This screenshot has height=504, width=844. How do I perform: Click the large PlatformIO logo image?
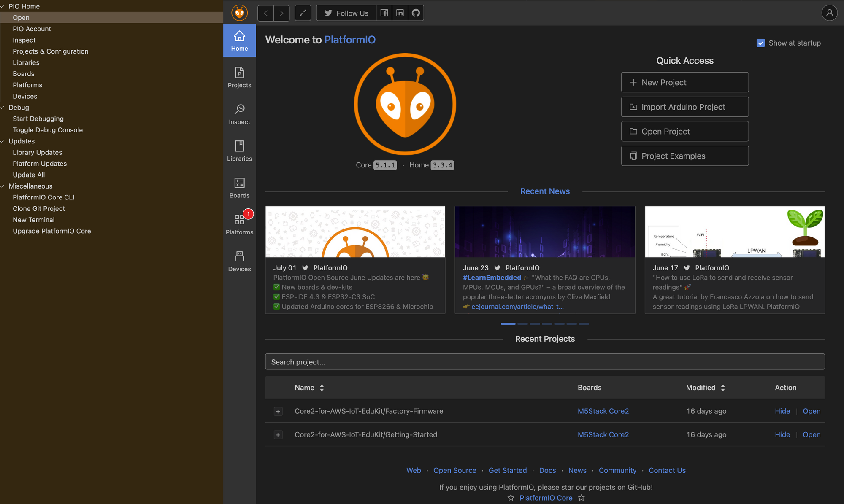point(405,104)
